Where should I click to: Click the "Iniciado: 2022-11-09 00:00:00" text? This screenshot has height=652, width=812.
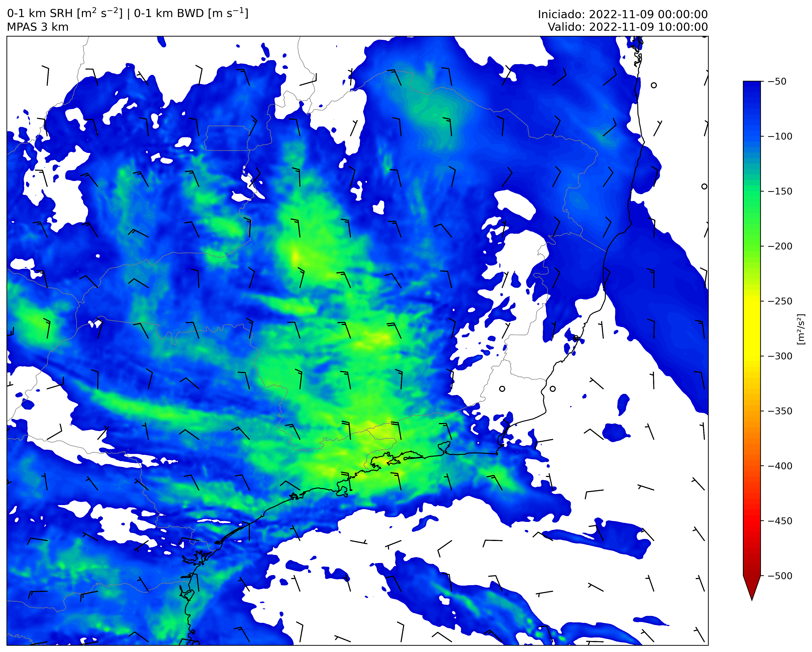(623, 14)
